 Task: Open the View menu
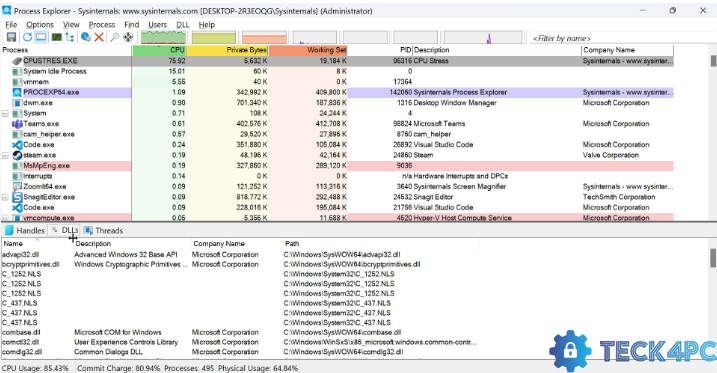tap(71, 25)
